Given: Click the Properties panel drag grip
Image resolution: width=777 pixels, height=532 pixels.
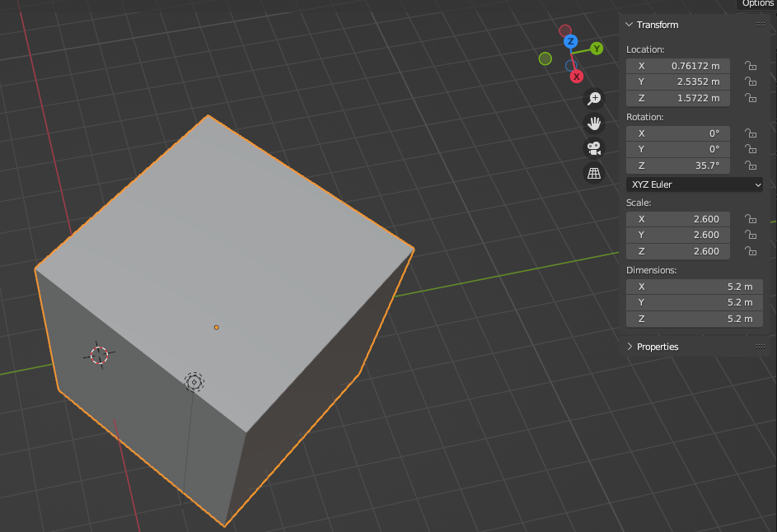Looking at the screenshot, I should [x=761, y=346].
